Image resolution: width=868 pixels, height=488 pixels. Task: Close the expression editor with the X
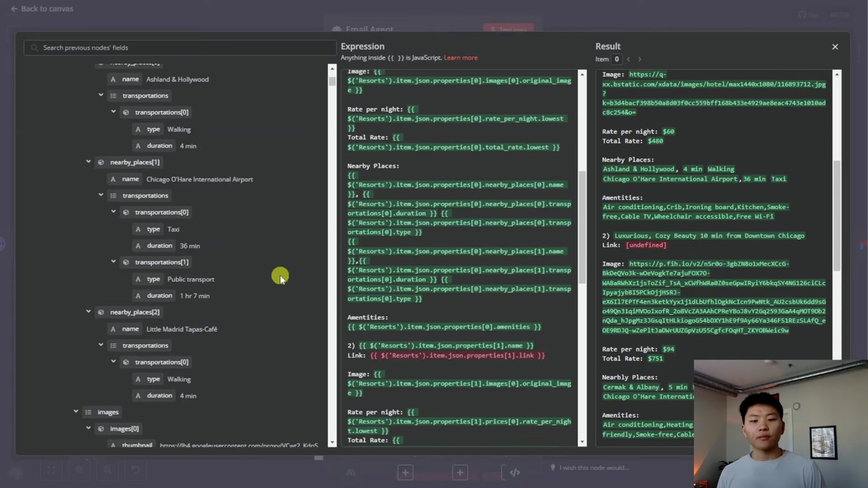[835, 47]
